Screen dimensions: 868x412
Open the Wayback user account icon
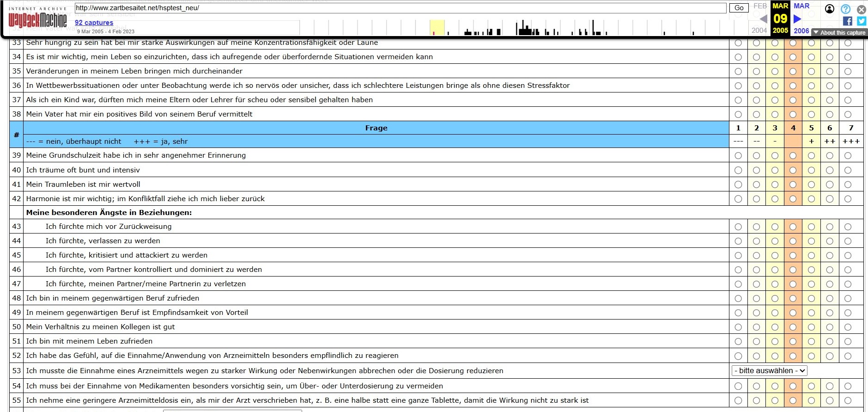click(830, 9)
